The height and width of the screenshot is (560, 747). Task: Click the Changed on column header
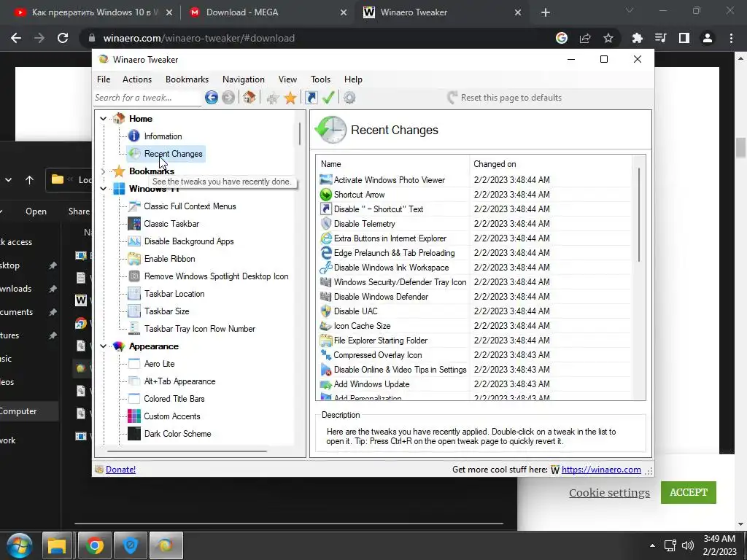click(x=550, y=164)
